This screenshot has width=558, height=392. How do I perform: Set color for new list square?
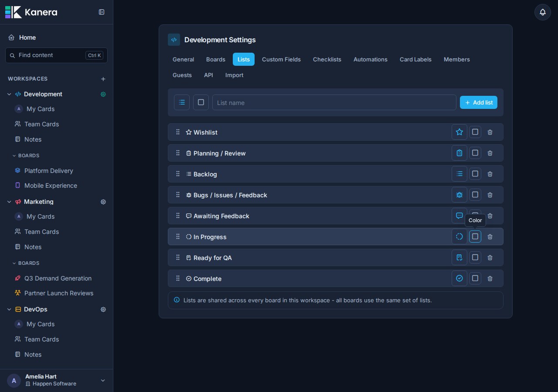[x=201, y=102]
